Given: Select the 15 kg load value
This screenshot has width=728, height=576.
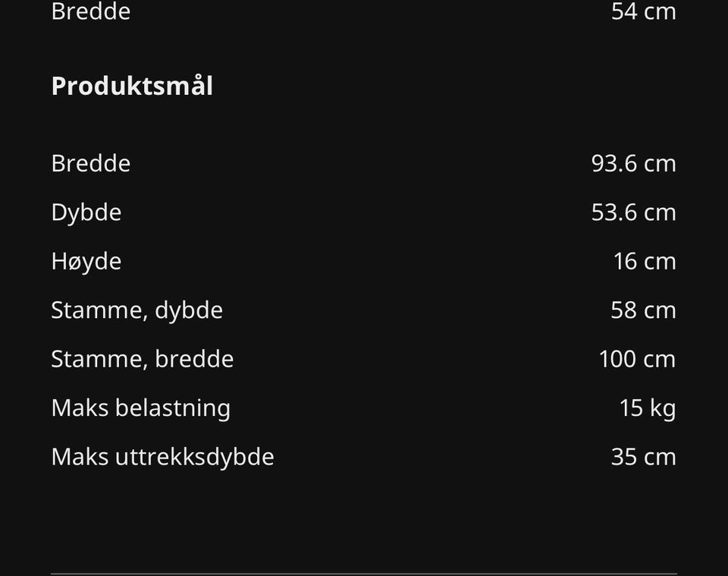Looking at the screenshot, I should click(647, 408).
